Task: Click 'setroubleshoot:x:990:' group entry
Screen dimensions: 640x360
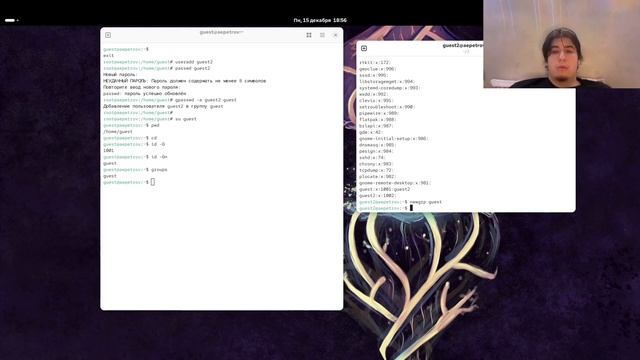Action: (x=387, y=107)
